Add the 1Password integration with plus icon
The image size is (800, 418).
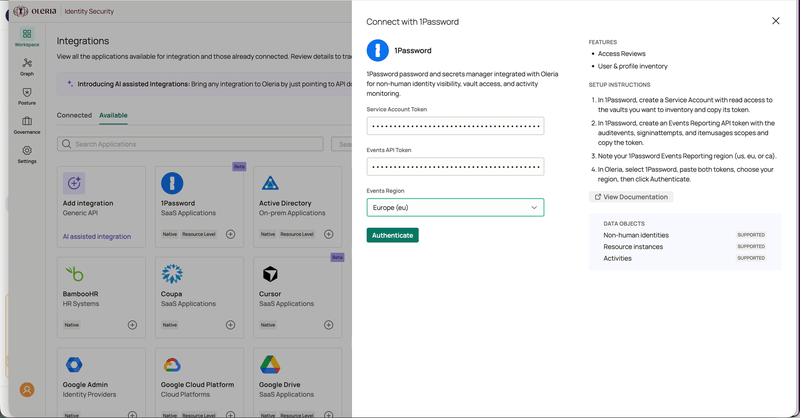pyautogui.click(x=231, y=234)
